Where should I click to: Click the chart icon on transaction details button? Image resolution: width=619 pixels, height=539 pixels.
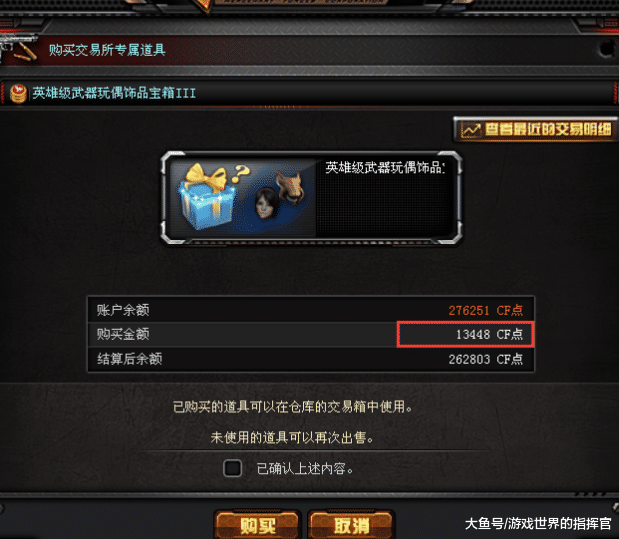pyautogui.click(x=471, y=130)
